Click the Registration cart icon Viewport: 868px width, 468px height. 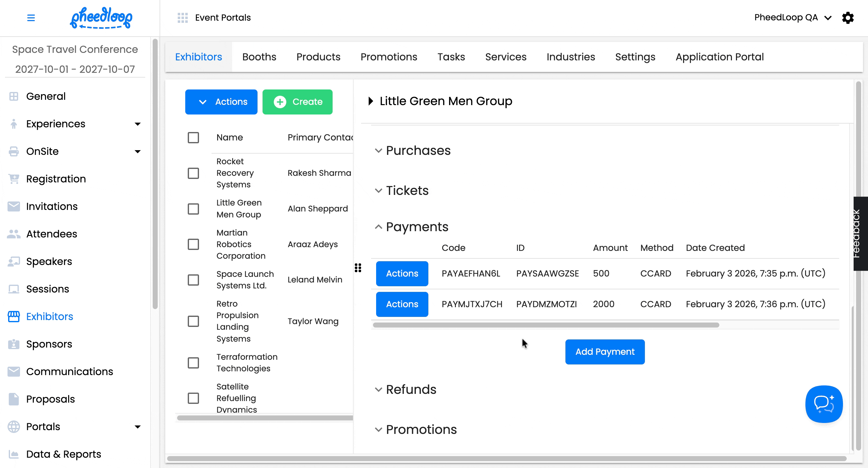click(13, 179)
